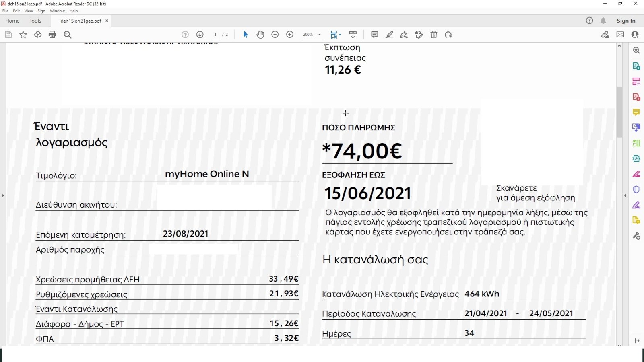Click the consumption value 464 kWh
The height and width of the screenshot is (362, 644).
click(x=482, y=294)
